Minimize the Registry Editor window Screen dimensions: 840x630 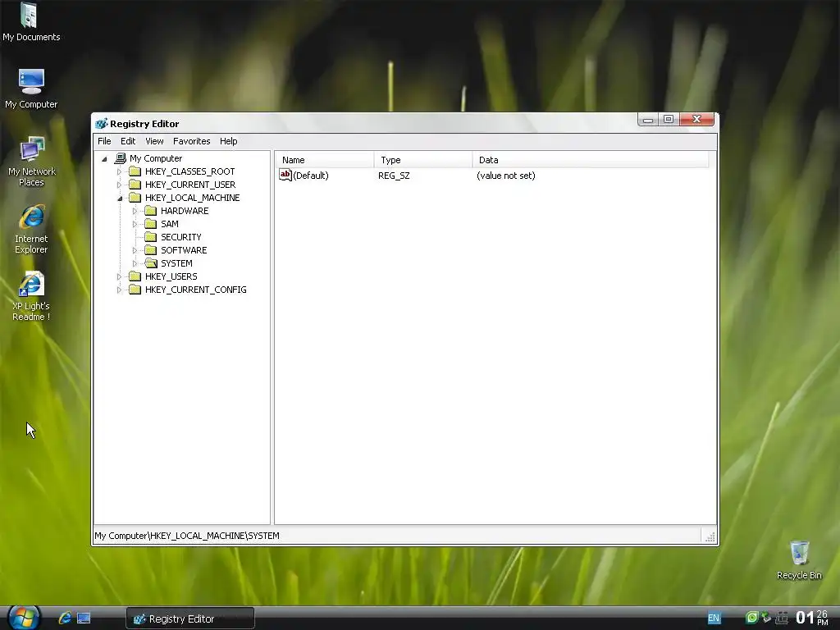pos(648,120)
